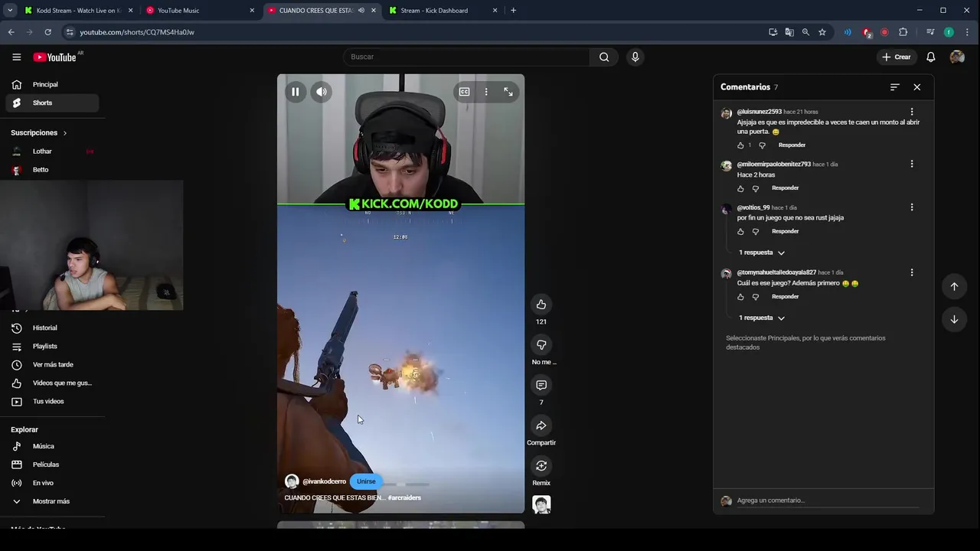Open Historial in the sidebar
The height and width of the screenshot is (551, 980).
(x=51, y=328)
